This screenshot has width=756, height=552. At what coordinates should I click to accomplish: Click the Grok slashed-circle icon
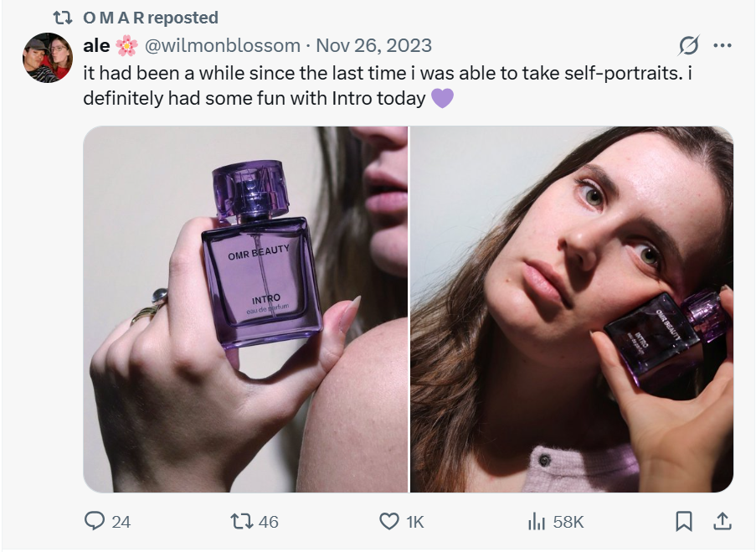pyautogui.click(x=688, y=45)
